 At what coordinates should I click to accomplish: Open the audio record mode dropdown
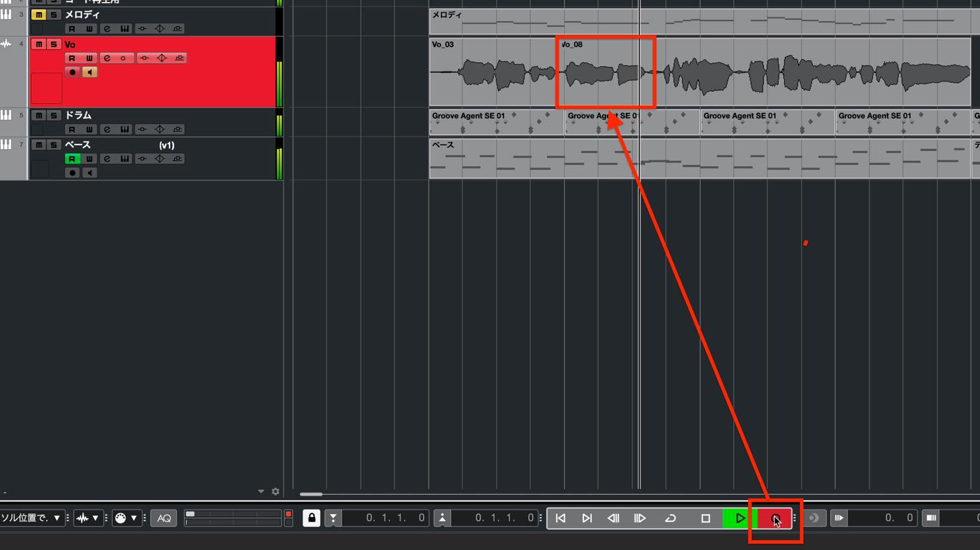tap(87, 518)
